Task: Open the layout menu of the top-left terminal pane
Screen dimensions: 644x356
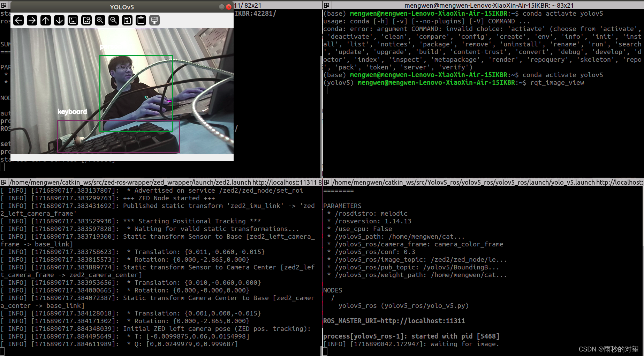Action: [3, 5]
